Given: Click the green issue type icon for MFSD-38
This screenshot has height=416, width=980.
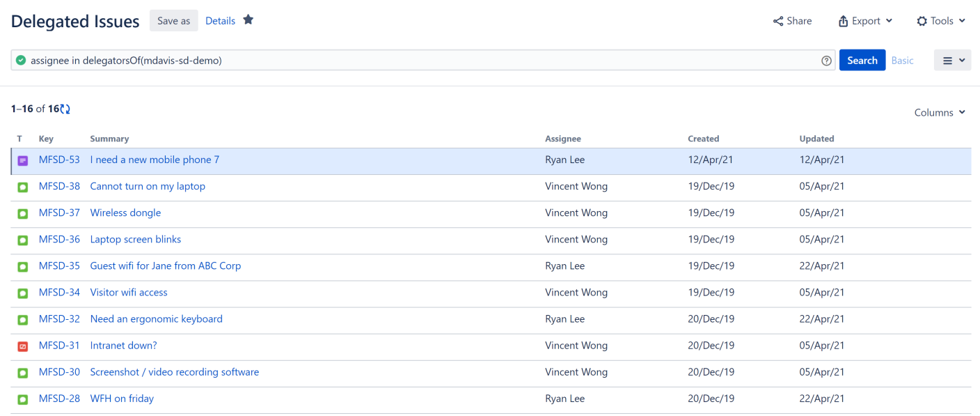Looking at the screenshot, I should pos(22,187).
